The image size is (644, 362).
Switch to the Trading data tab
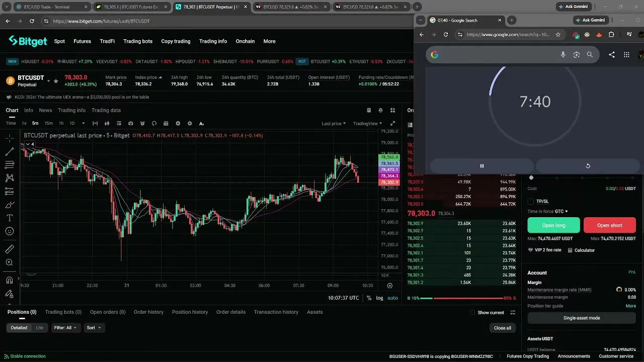[106, 110]
